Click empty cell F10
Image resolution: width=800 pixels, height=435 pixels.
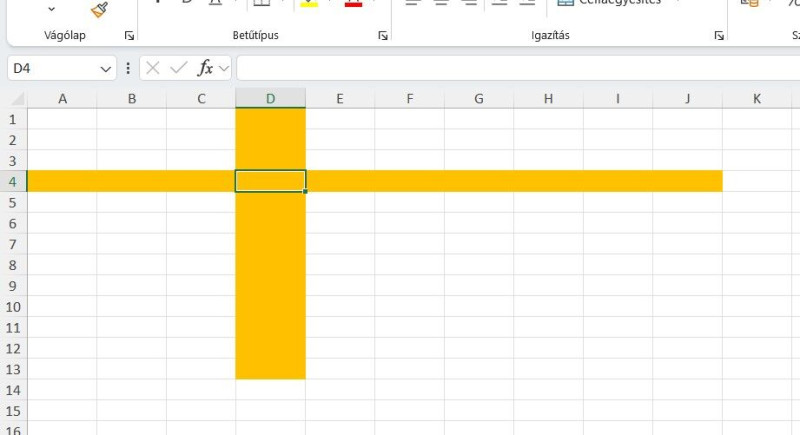410,307
